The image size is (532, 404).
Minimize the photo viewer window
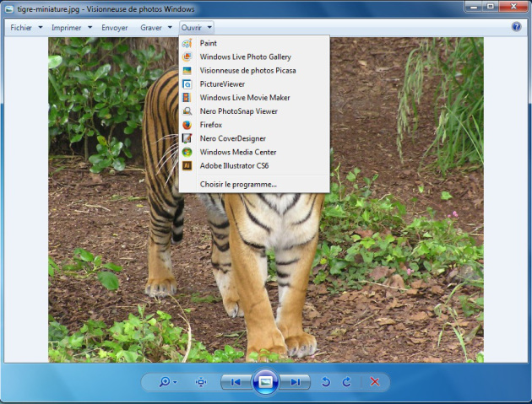click(x=474, y=7)
